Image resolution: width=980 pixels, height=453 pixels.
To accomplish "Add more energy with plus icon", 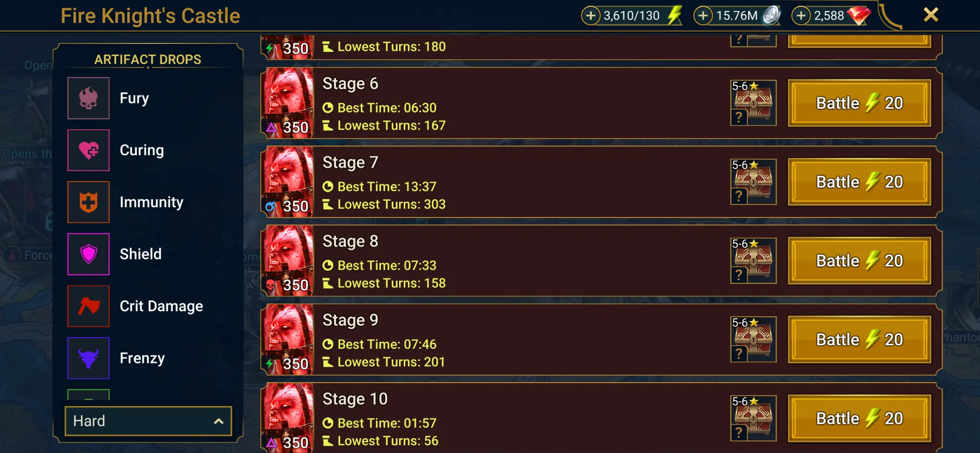I will pos(591,15).
